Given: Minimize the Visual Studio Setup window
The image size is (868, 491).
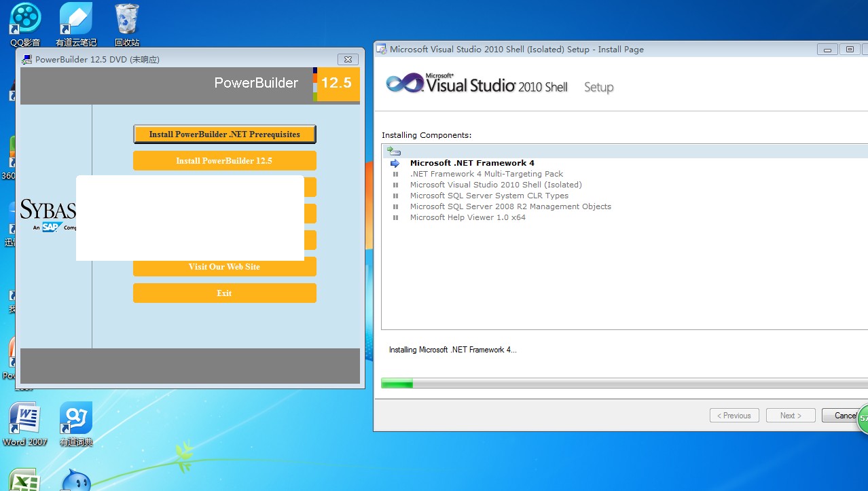Looking at the screenshot, I should pos(827,50).
